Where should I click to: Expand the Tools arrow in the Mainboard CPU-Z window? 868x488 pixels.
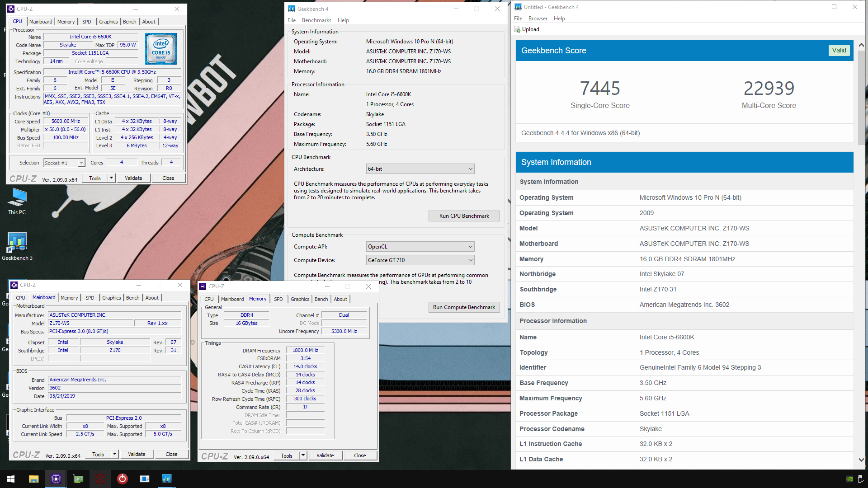tap(114, 454)
